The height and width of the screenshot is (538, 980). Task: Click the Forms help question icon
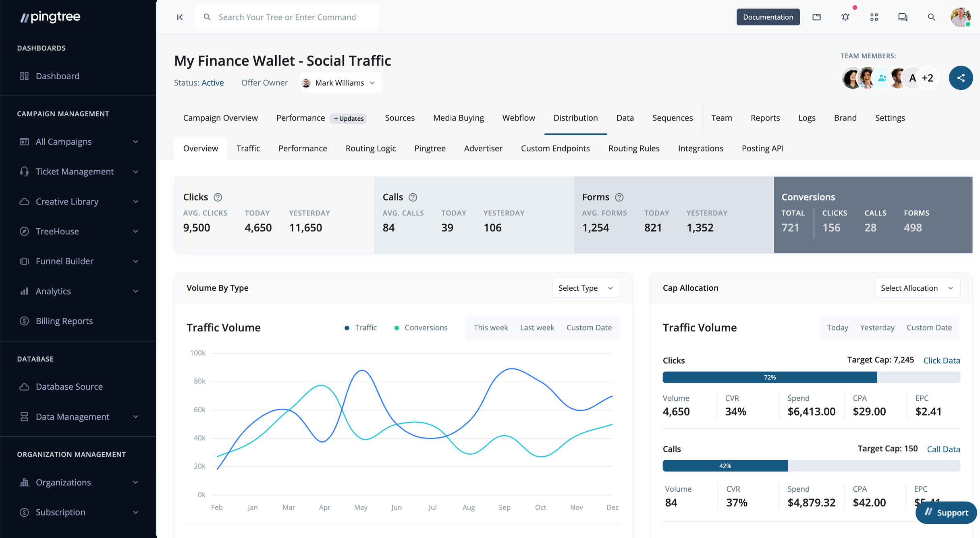[619, 197]
